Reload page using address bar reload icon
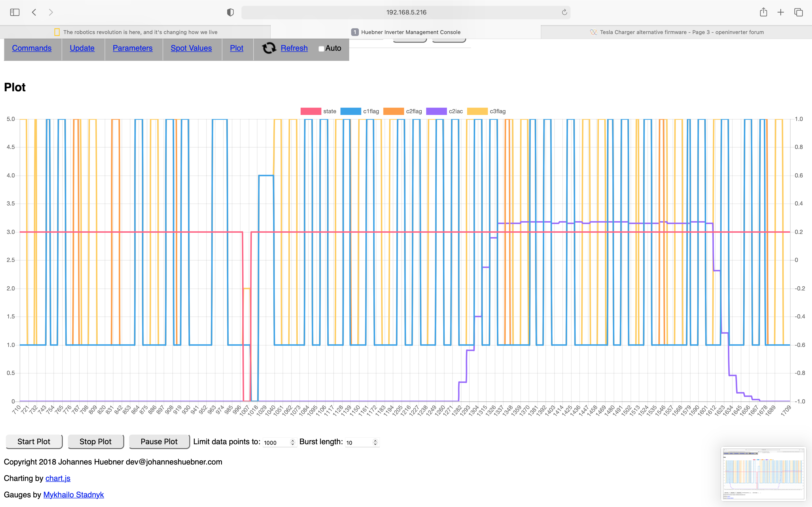812x507 pixels. tap(564, 12)
